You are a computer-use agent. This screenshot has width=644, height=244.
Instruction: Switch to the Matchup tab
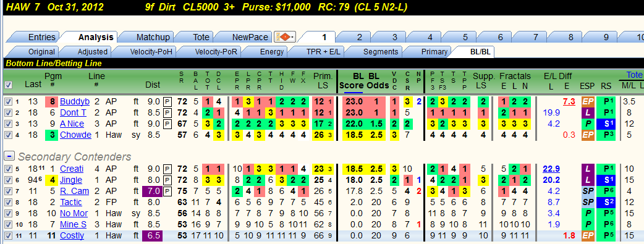click(153, 38)
